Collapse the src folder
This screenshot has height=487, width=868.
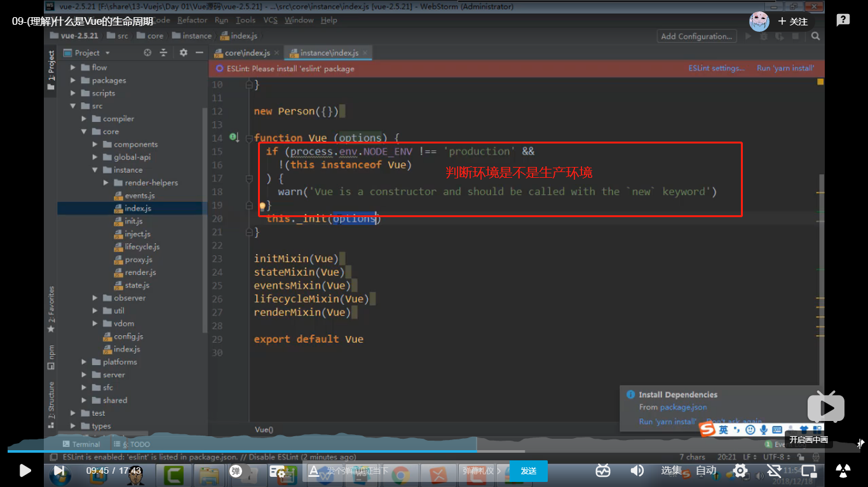[73, 106]
